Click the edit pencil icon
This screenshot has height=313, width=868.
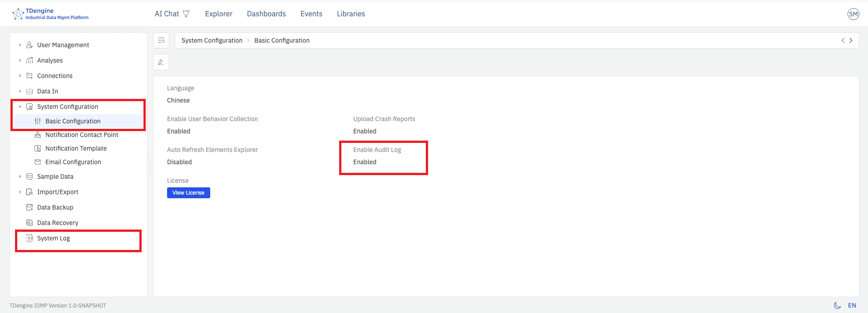(x=161, y=62)
